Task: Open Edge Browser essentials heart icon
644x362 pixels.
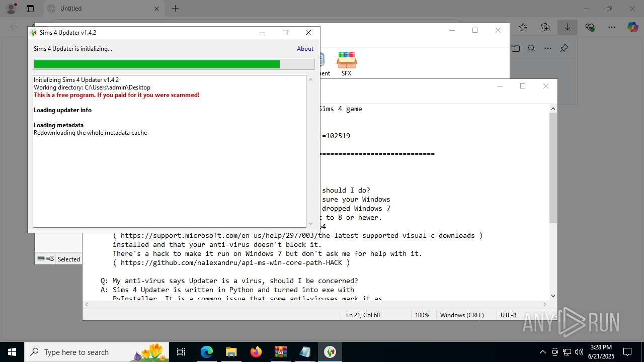Action: tap(590, 27)
